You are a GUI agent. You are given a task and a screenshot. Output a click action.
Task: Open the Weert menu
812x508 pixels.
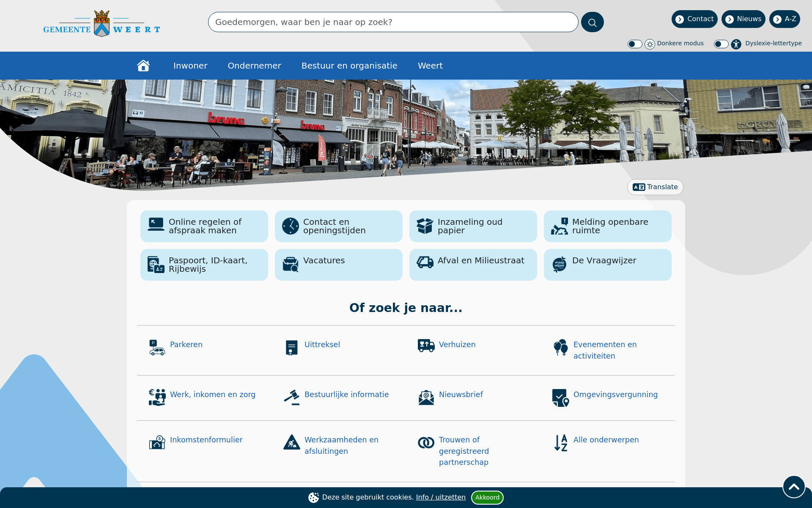pyautogui.click(x=430, y=66)
